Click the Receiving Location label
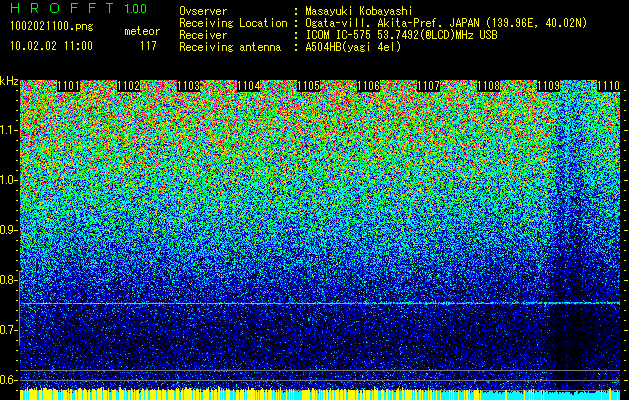629x400 pixels. click(x=233, y=23)
